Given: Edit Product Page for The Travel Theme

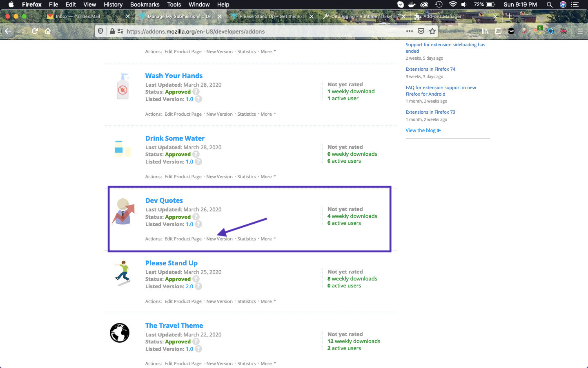Looking at the screenshot, I should click(183, 364).
